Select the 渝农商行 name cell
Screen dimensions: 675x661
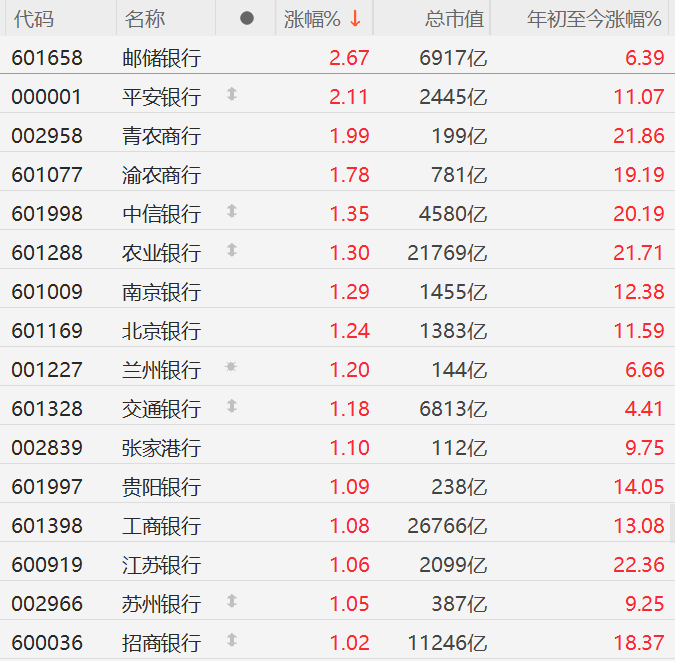coord(161,175)
